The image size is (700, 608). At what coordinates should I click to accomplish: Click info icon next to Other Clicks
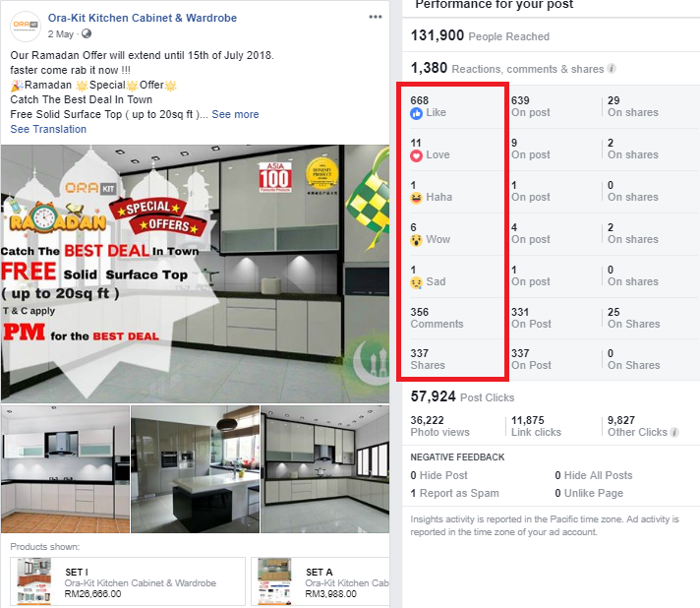click(674, 432)
